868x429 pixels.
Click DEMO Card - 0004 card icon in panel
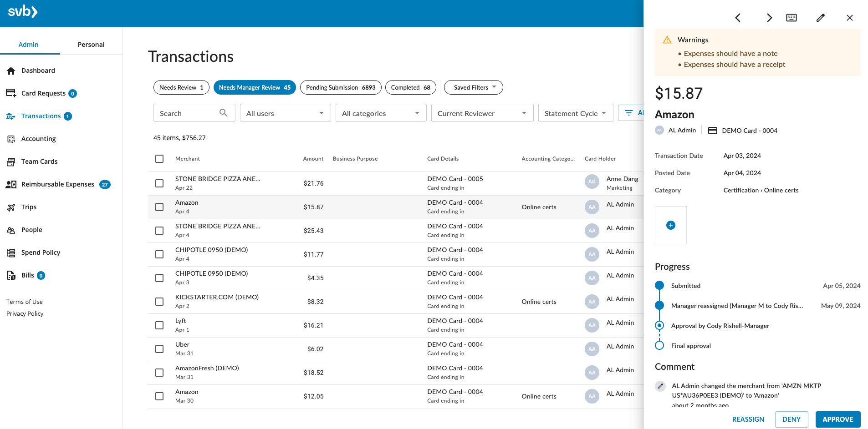click(x=713, y=131)
